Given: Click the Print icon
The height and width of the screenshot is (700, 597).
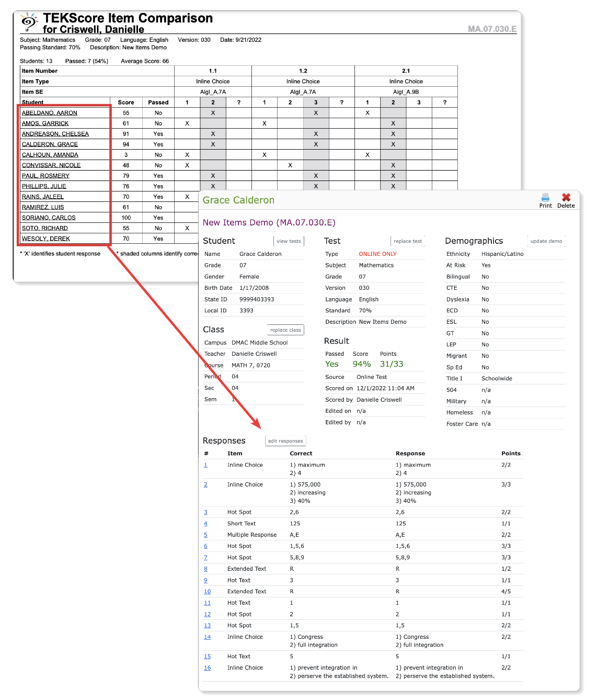Looking at the screenshot, I should pos(545,197).
